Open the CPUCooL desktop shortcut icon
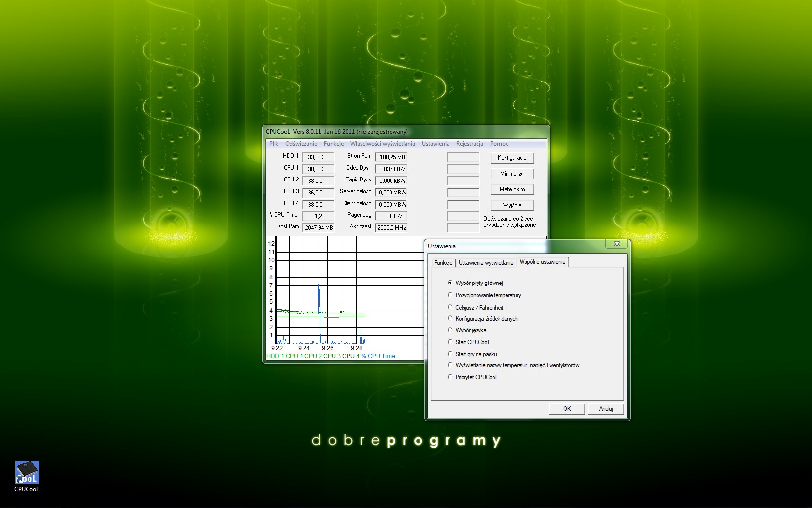The width and height of the screenshot is (812, 508). click(27, 473)
